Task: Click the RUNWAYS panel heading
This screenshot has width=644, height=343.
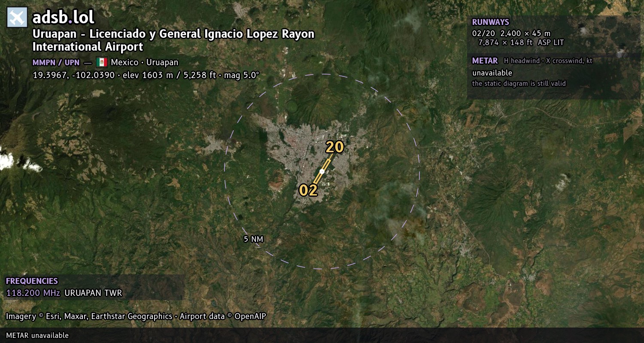Action: (490, 22)
